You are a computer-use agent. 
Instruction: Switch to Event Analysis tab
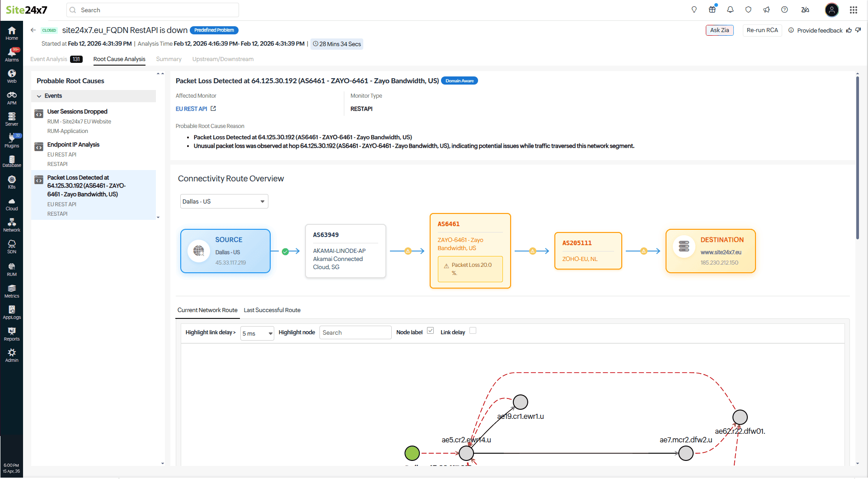pyautogui.click(x=56, y=59)
